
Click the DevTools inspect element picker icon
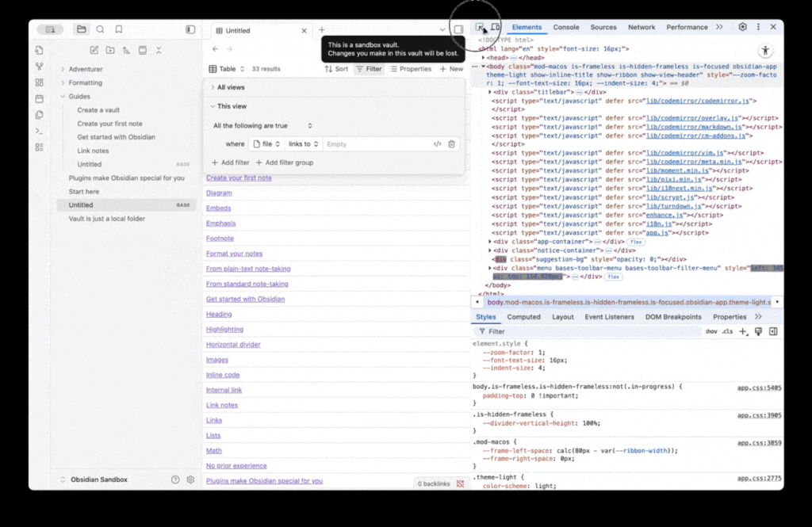480,27
